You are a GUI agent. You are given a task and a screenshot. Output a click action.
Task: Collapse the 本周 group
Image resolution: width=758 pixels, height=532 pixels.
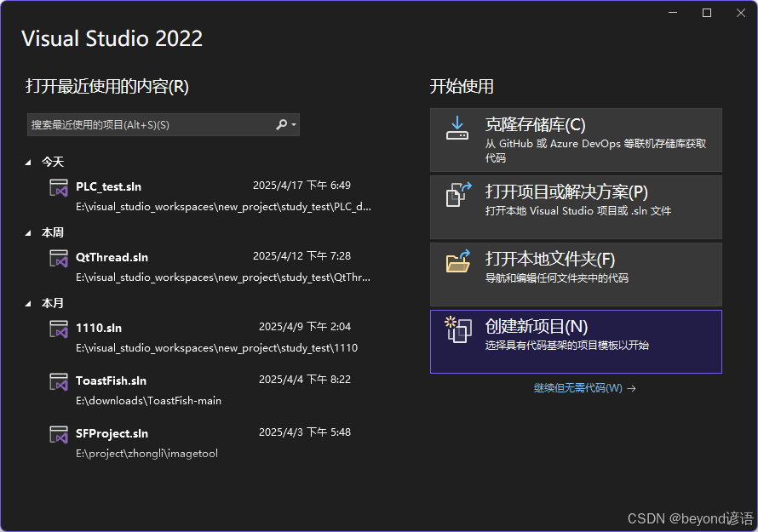(x=28, y=233)
